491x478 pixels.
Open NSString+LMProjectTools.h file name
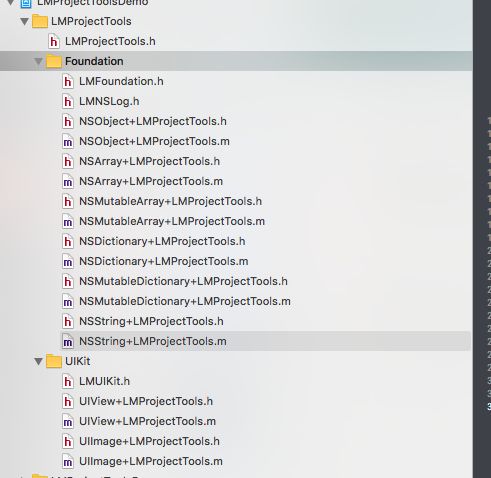point(151,321)
